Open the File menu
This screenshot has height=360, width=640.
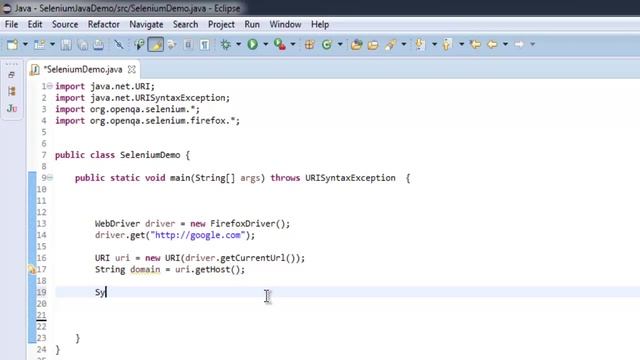point(11,24)
